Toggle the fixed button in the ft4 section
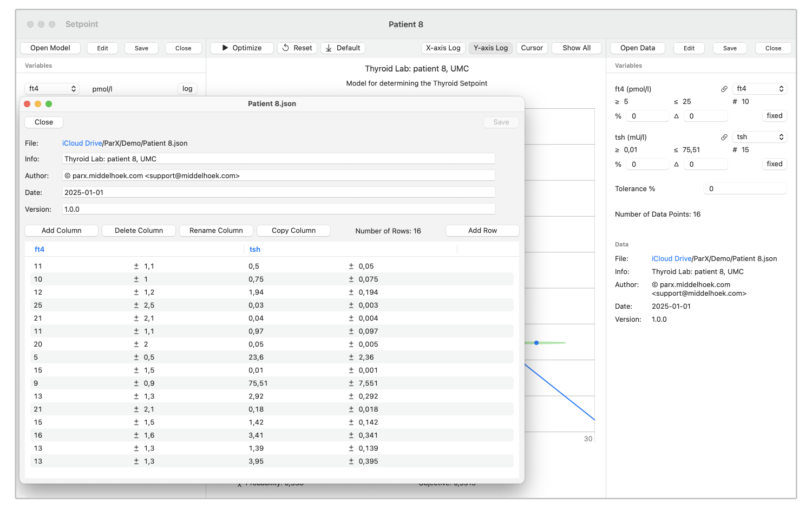This screenshot has width=812, height=508. tap(774, 116)
